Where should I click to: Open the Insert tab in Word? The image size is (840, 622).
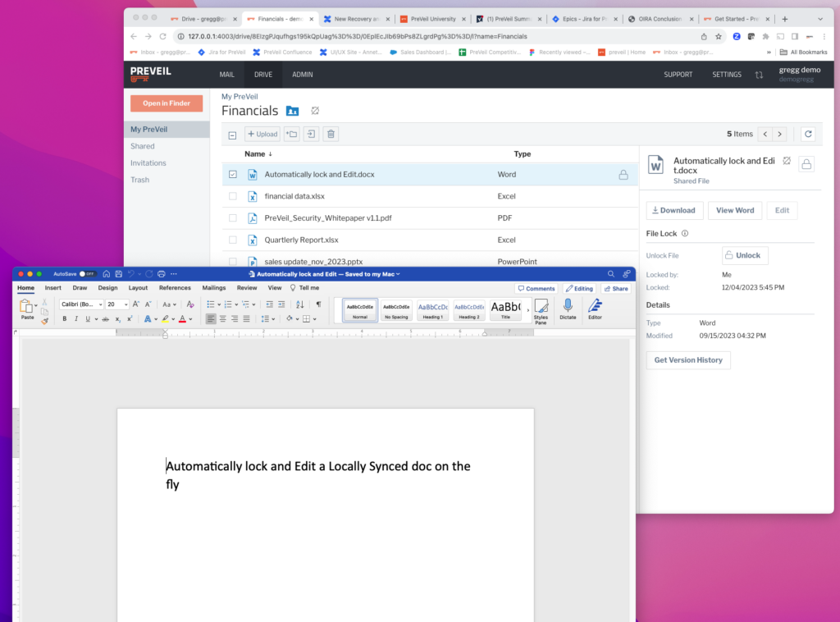click(53, 288)
